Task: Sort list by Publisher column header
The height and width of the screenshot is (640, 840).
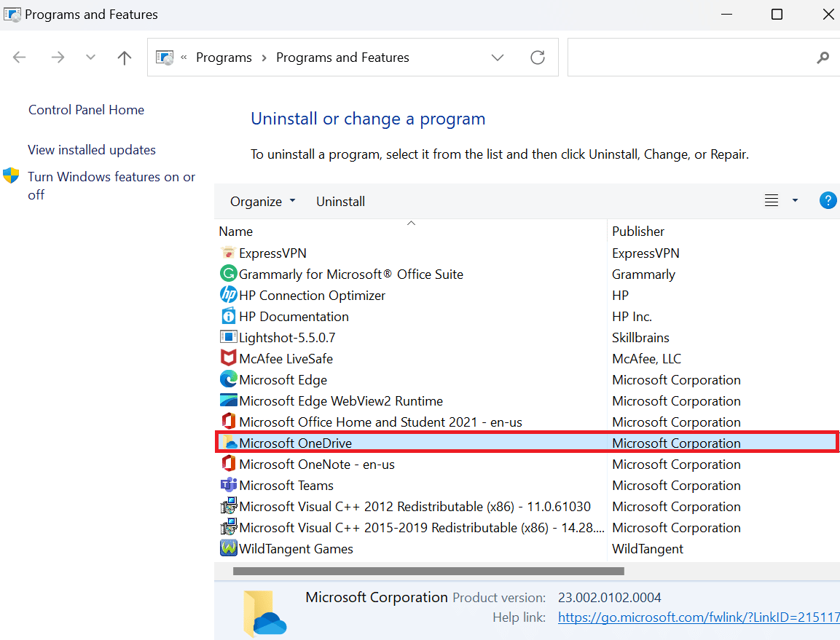Action: pos(638,232)
